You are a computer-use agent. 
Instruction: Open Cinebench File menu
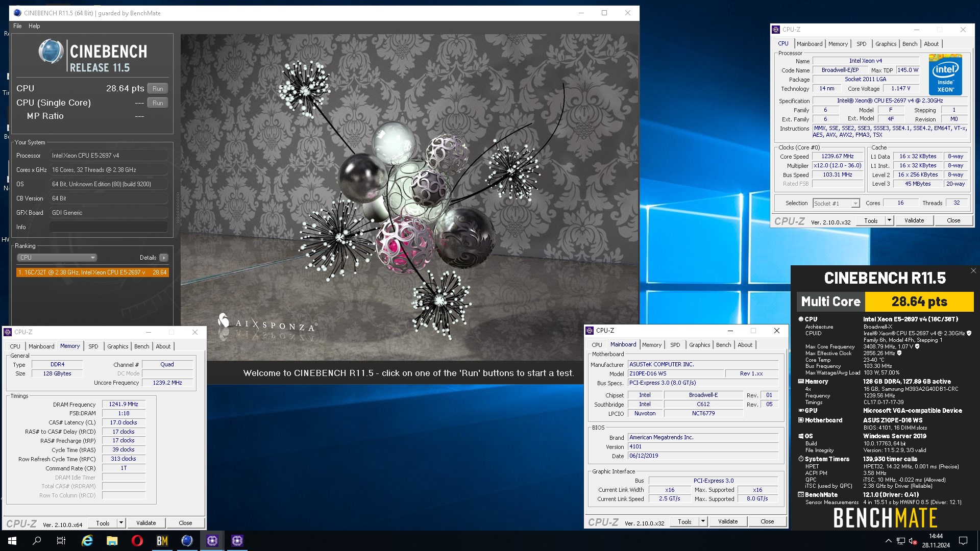(x=17, y=26)
